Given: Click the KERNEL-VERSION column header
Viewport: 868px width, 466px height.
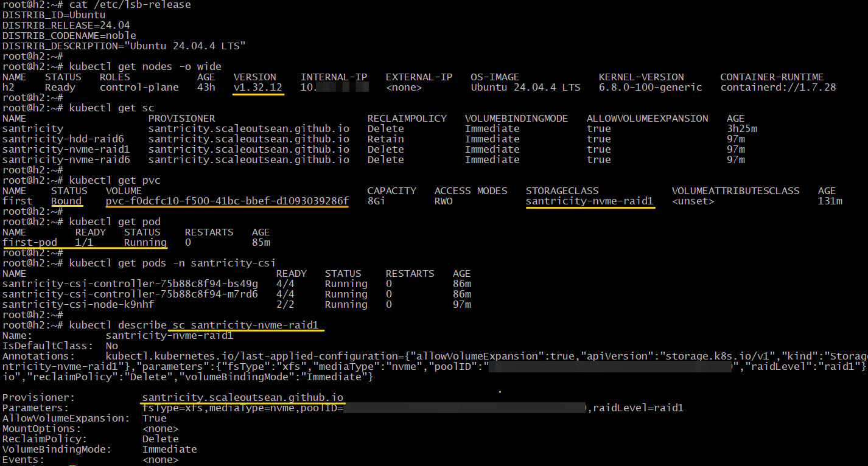Looking at the screenshot, I should tap(642, 77).
